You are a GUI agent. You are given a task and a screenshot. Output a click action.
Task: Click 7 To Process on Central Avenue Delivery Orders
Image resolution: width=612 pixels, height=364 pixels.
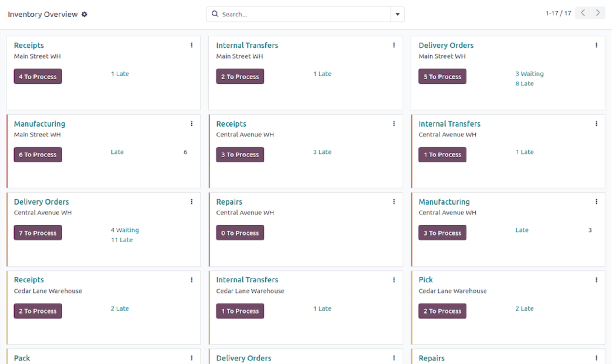coord(38,233)
